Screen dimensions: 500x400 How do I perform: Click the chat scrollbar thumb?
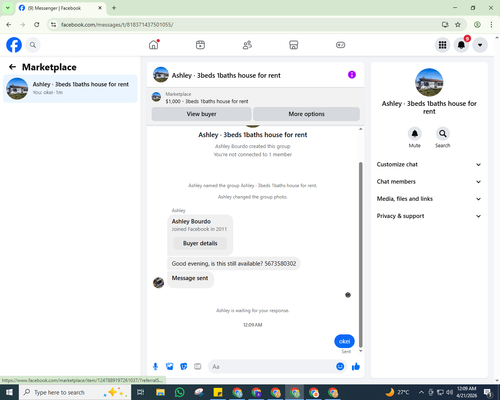360,255
